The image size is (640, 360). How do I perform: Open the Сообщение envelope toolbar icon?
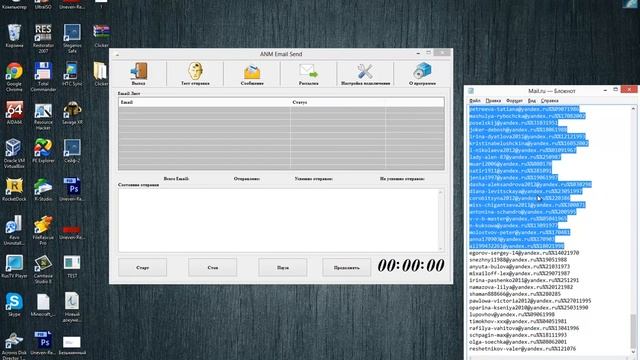(252, 74)
